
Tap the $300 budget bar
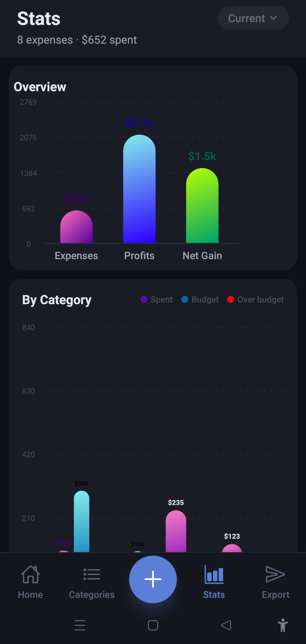[82, 522]
